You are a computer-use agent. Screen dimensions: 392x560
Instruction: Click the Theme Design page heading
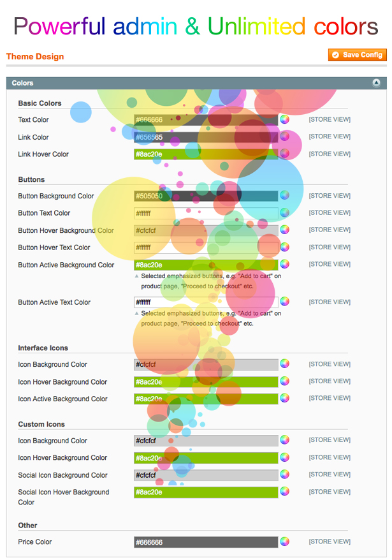pos(35,57)
